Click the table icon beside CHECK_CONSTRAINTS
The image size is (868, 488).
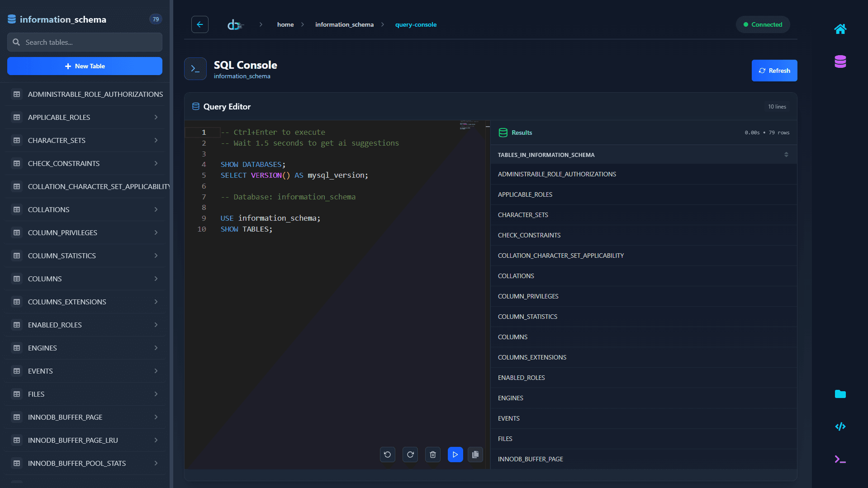tap(17, 163)
